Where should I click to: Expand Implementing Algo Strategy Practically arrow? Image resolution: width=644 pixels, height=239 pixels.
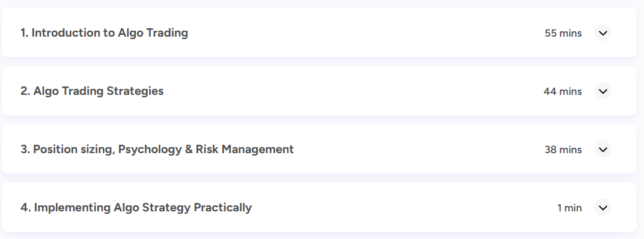(603, 208)
